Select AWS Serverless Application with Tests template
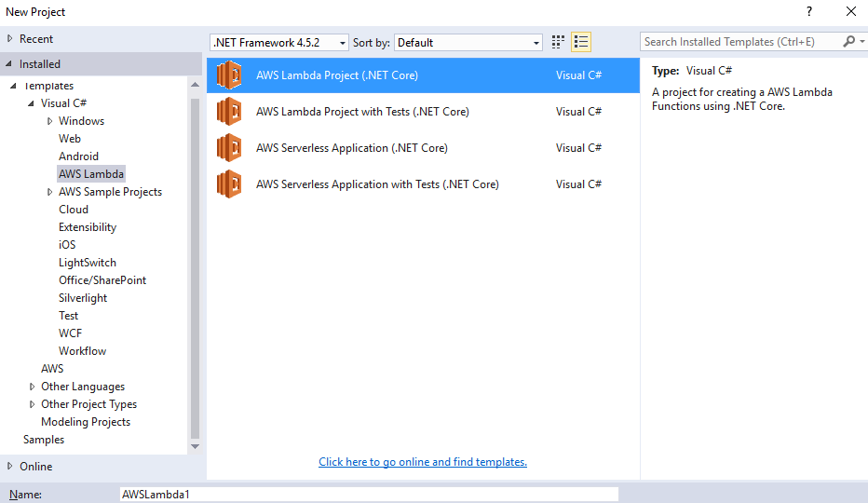 tap(423, 184)
